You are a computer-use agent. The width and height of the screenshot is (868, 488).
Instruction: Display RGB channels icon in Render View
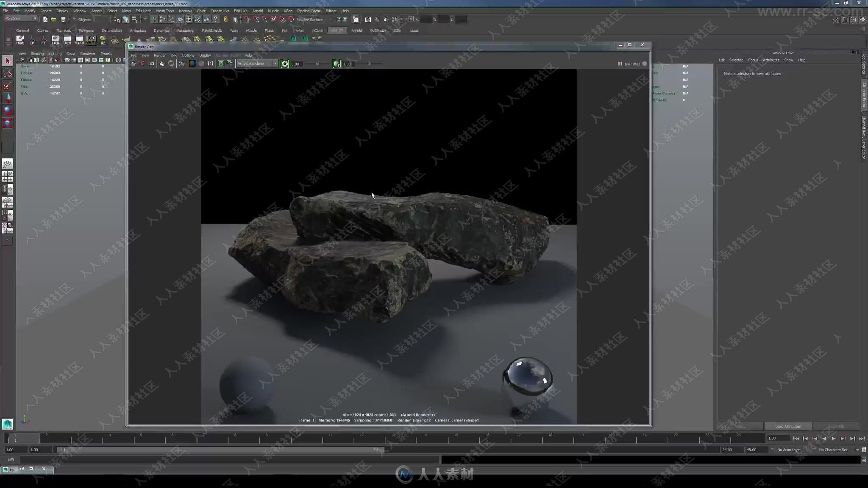(x=192, y=64)
